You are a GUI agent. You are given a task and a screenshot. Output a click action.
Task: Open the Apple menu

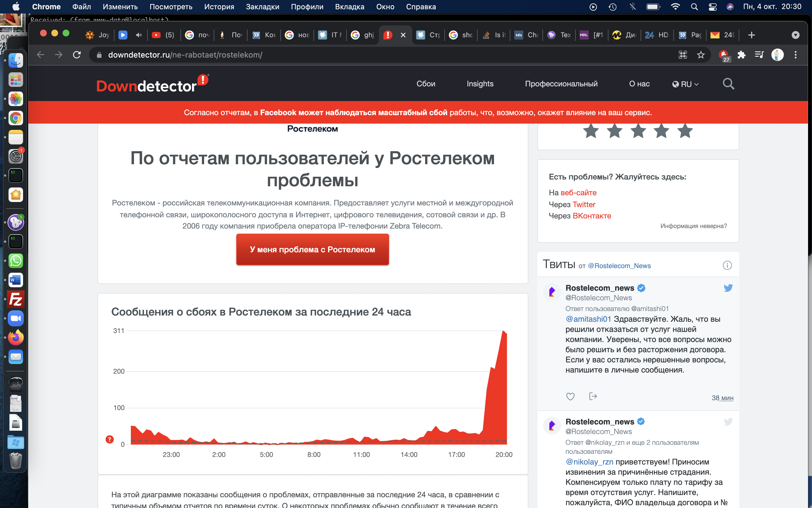tap(16, 6)
